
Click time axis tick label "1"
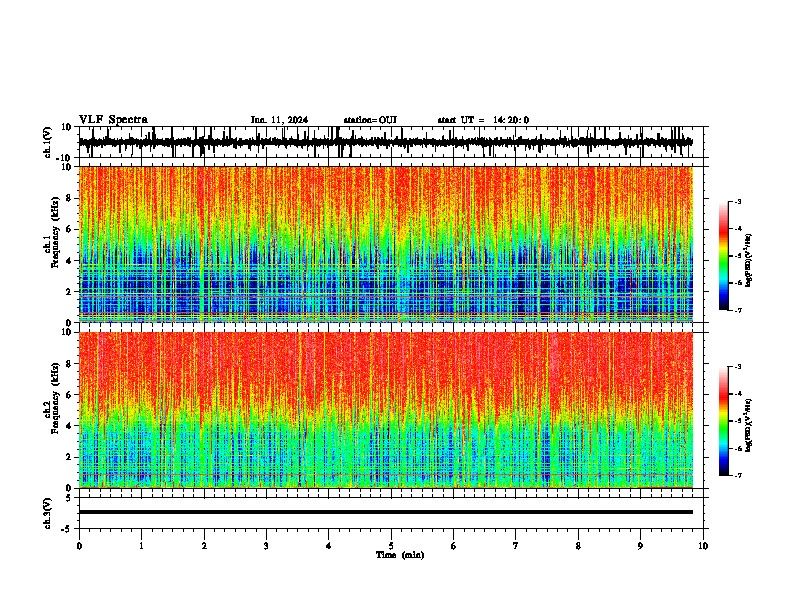point(141,546)
